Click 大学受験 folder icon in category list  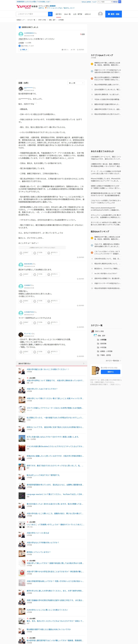pos(98,340)
